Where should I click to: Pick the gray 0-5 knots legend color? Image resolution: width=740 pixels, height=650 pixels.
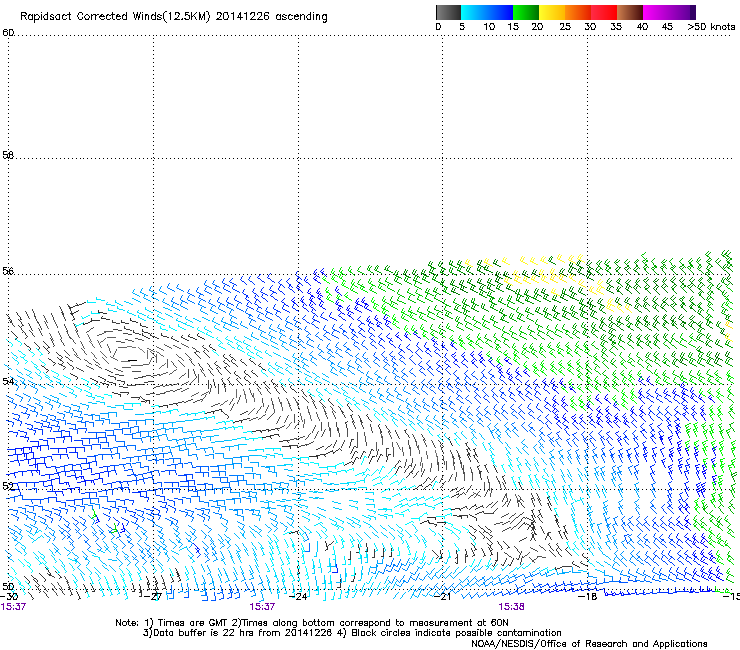(x=448, y=12)
